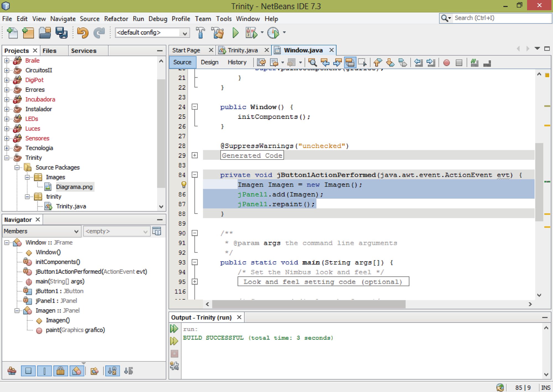553x392 pixels.
Task: Click the editor horizontal scrollbar thumb
Action: 308,304
